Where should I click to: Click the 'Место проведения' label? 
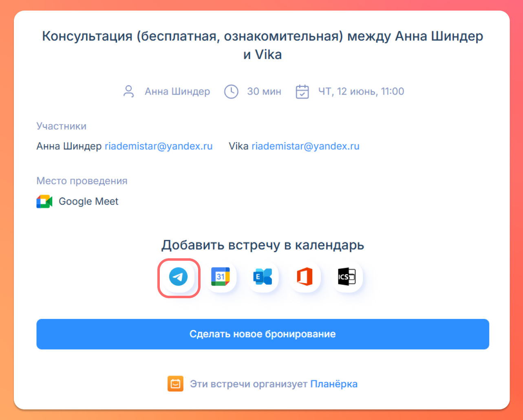coord(82,181)
